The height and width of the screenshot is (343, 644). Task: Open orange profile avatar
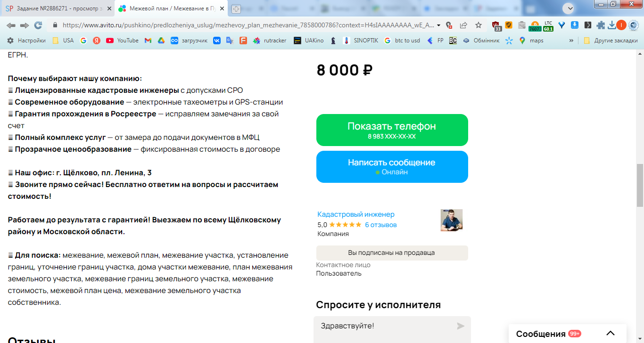(621, 25)
